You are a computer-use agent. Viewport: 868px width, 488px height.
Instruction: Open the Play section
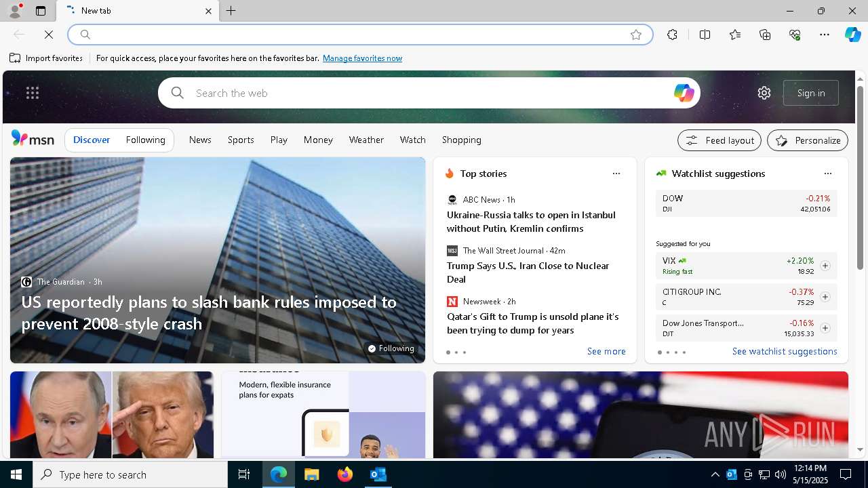pos(279,140)
